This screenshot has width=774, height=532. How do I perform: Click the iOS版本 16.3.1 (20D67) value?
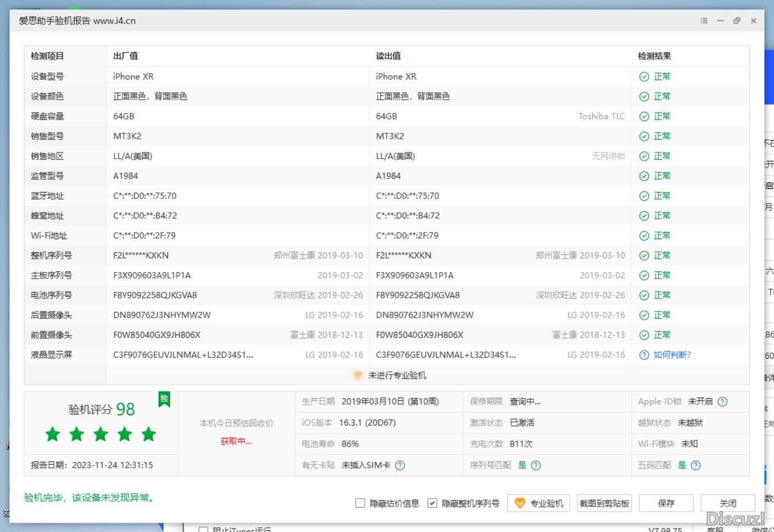click(367, 423)
